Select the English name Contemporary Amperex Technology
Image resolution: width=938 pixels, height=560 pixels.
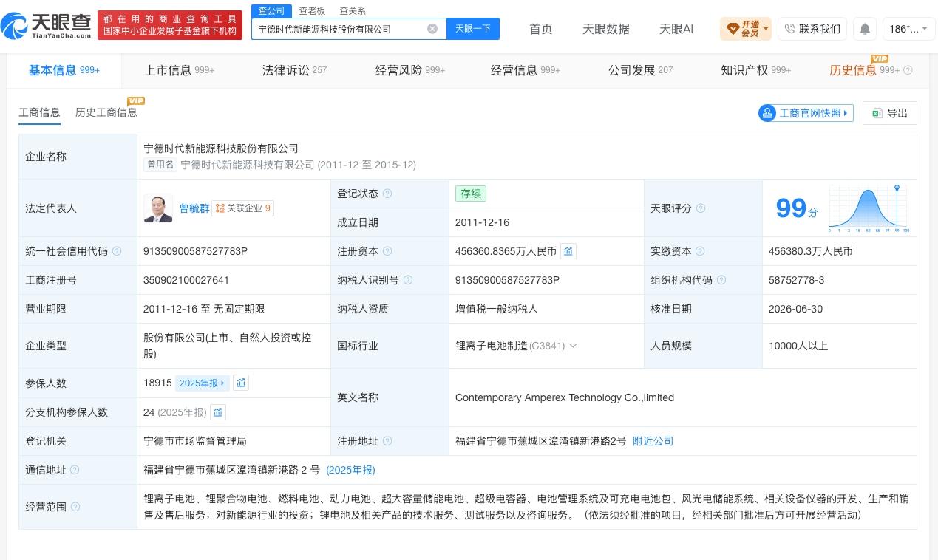(565, 397)
